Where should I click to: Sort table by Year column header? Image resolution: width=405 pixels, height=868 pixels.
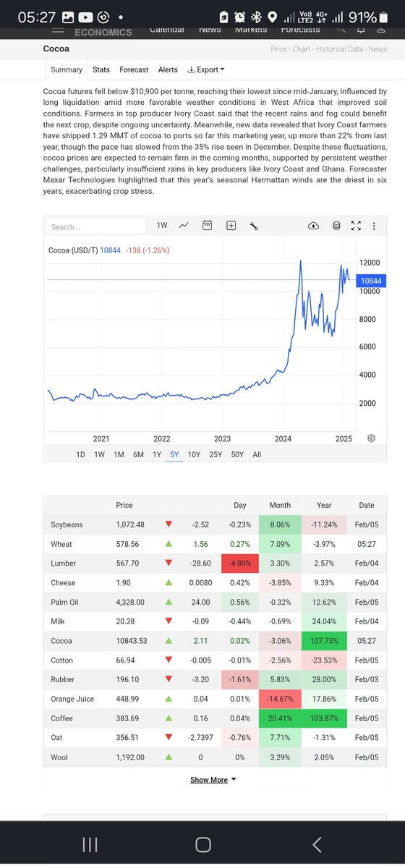[324, 505]
